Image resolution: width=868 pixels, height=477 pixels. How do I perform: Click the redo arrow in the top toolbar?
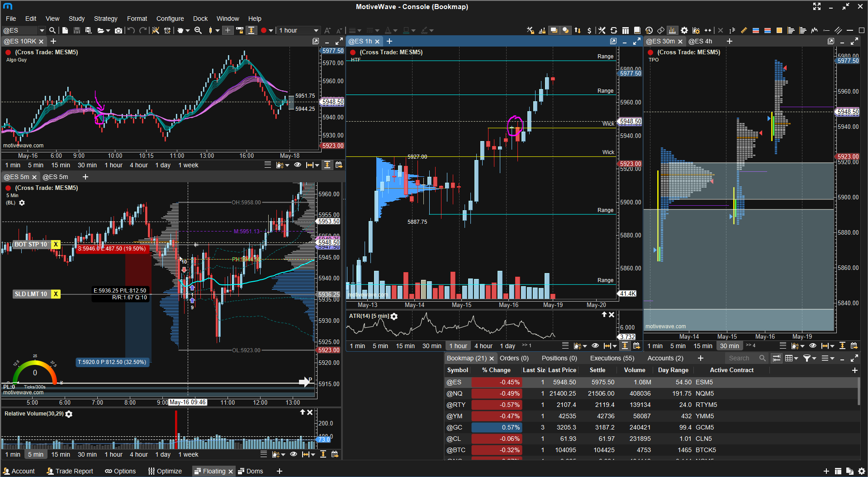click(x=143, y=30)
